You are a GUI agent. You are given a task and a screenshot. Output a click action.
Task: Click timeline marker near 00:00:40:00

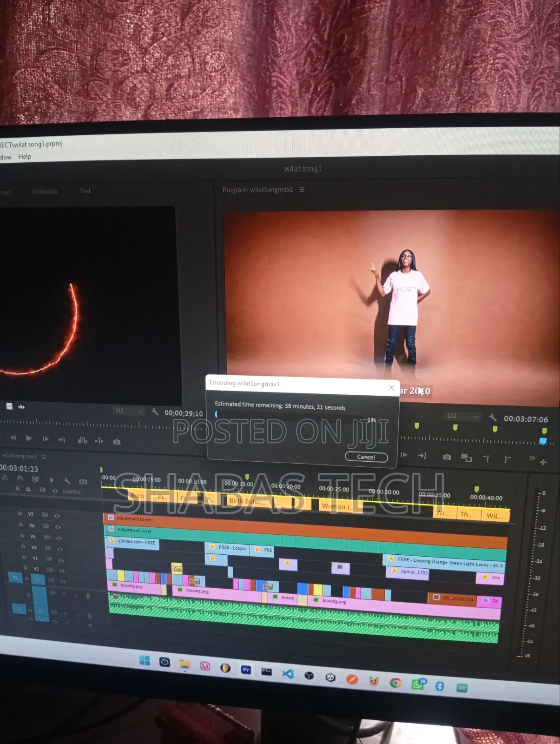point(476,489)
